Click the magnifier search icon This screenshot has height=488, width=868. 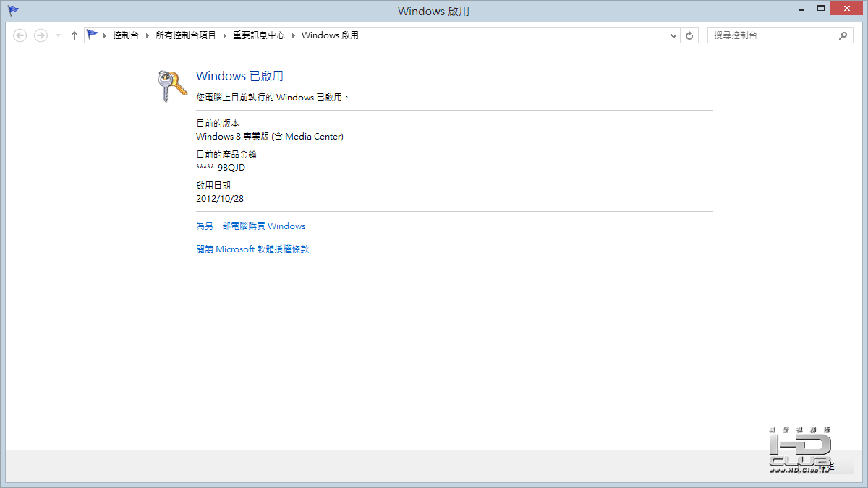pyautogui.click(x=843, y=35)
